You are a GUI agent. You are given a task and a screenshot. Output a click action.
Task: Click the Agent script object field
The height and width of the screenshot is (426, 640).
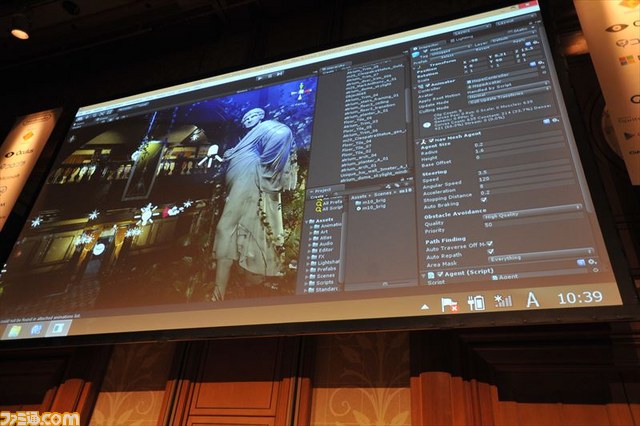(x=540, y=274)
